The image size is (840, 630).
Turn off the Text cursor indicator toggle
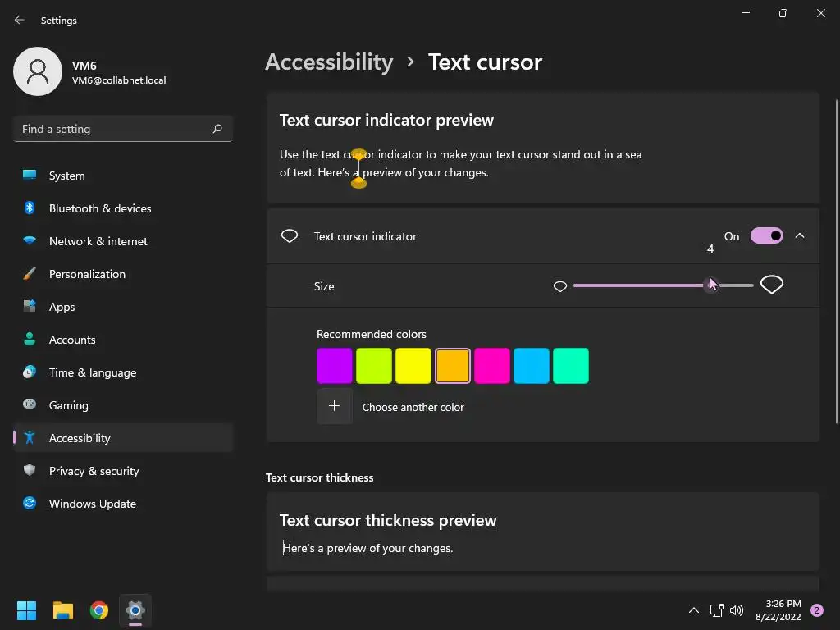767,235
